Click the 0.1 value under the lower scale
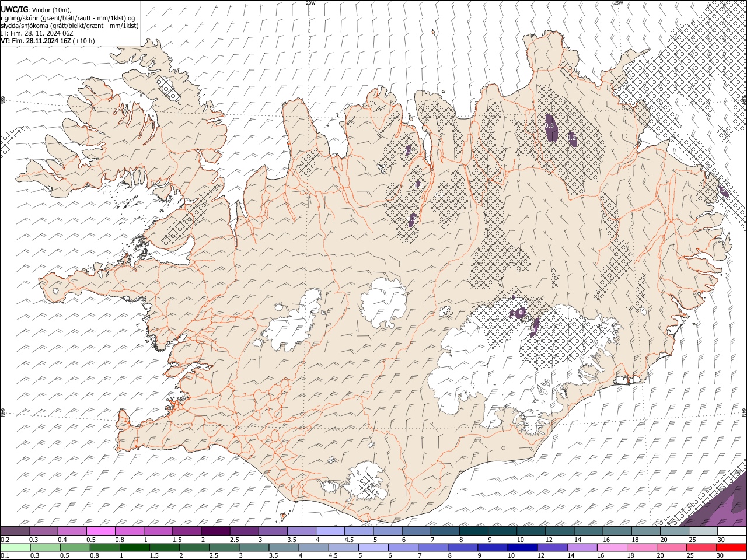 coord(5,556)
